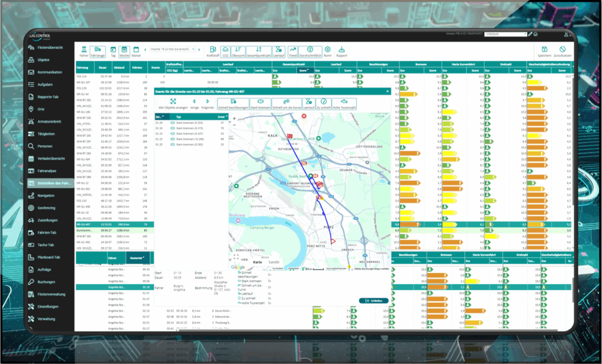Open Fahranalyse in the sidebar menu
Screen dimensions: 602x364
47,171
